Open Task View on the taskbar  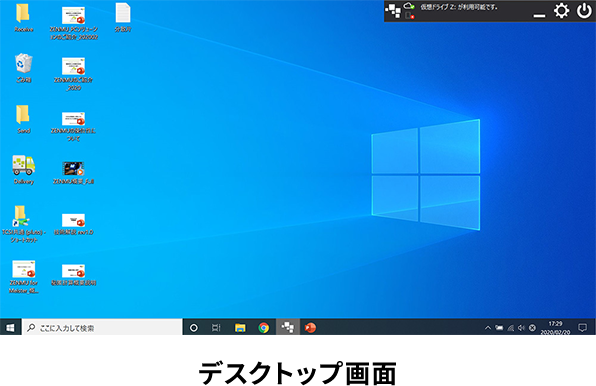(x=216, y=327)
